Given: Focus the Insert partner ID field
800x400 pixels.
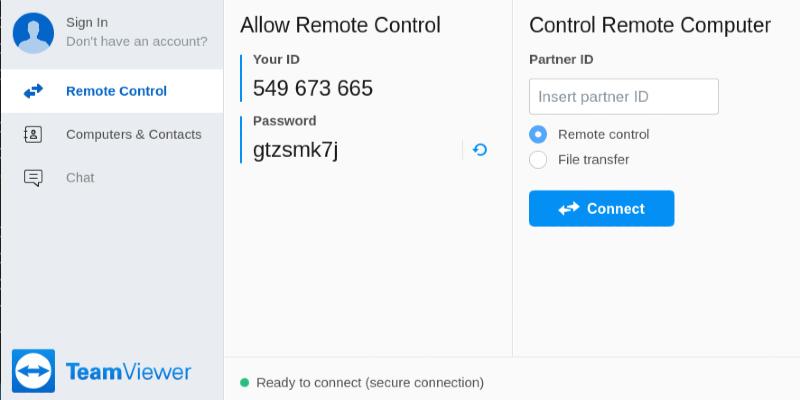Looking at the screenshot, I should 623,97.
